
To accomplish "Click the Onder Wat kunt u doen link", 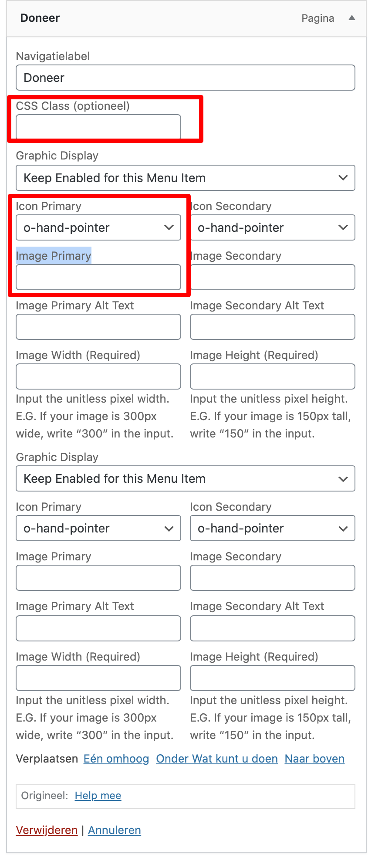I will [217, 759].
